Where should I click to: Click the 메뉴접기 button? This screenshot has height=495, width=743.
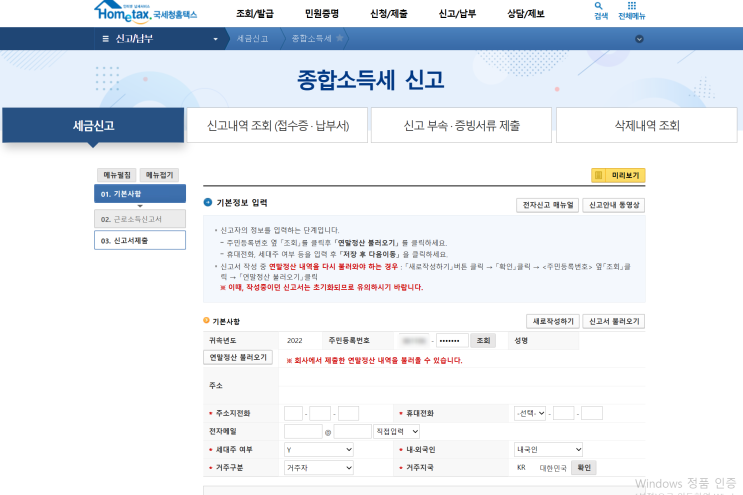(x=159, y=175)
